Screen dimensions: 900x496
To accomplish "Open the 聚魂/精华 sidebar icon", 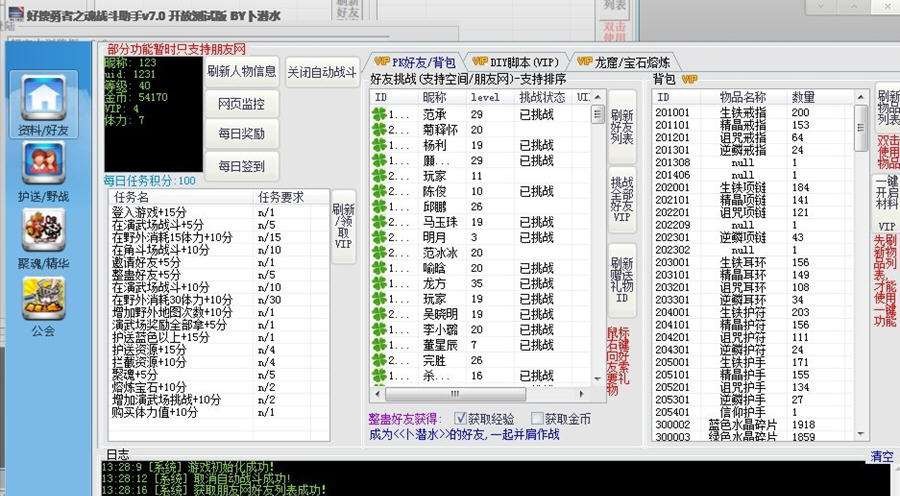I will (44, 230).
